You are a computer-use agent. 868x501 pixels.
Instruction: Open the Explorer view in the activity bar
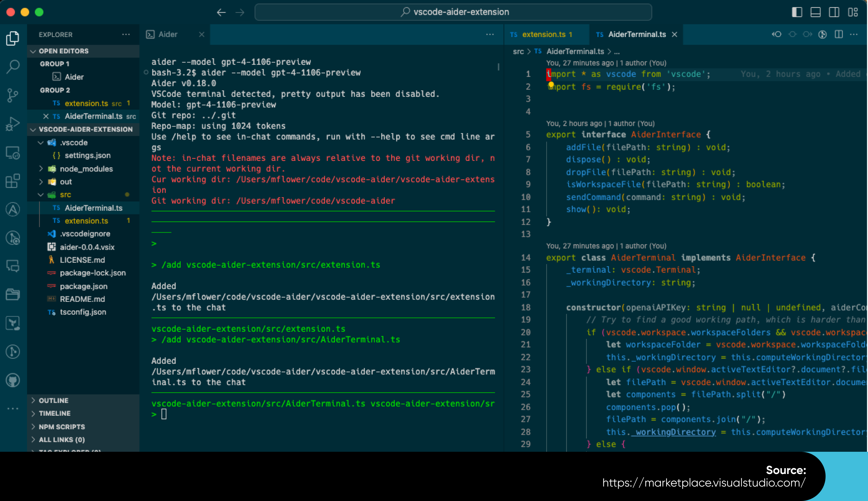point(13,38)
